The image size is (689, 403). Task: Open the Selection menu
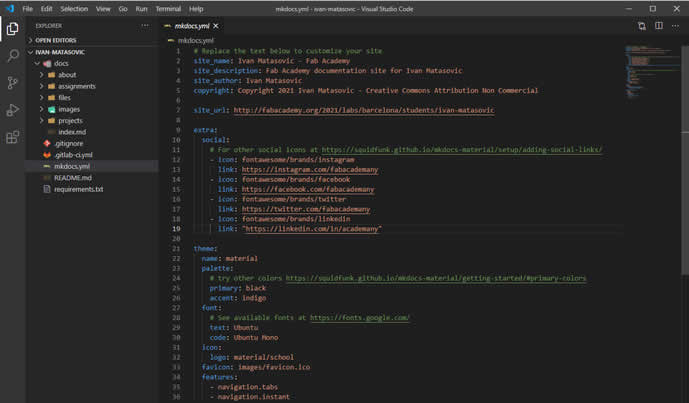pos(74,9)
